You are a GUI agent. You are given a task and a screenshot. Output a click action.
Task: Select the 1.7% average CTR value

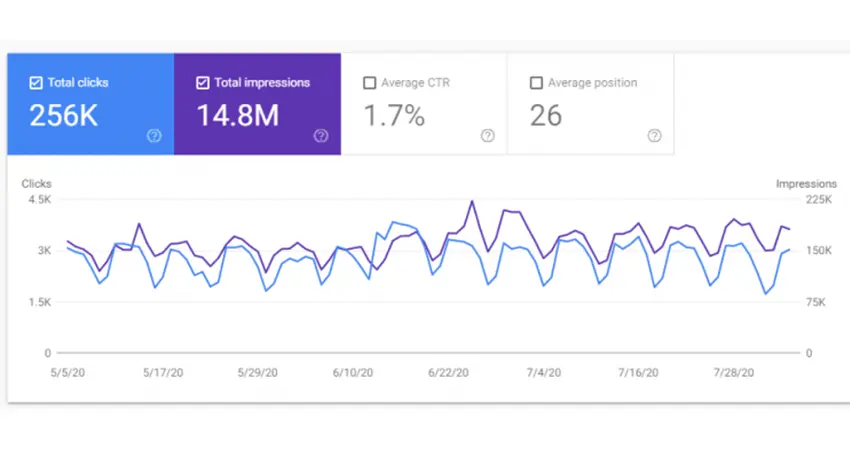pyautogui.click(x=394, y=115)
